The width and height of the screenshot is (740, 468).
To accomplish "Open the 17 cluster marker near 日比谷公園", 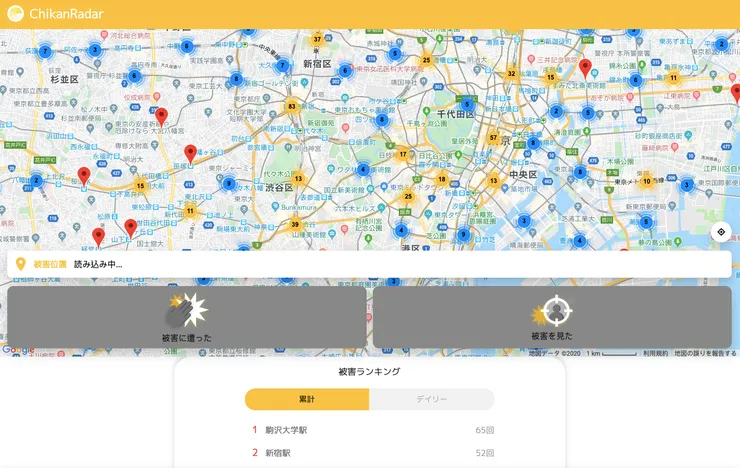I will (403, 154).
